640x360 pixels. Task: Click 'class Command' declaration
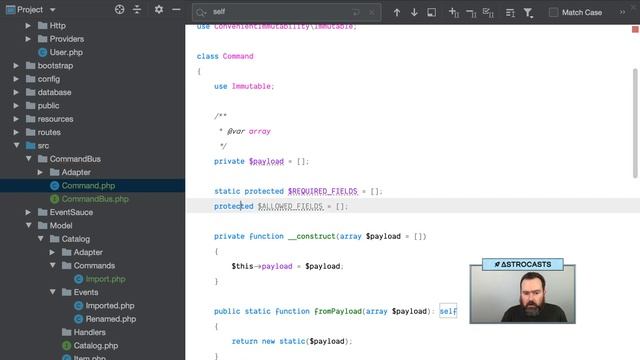pos(225,56)
